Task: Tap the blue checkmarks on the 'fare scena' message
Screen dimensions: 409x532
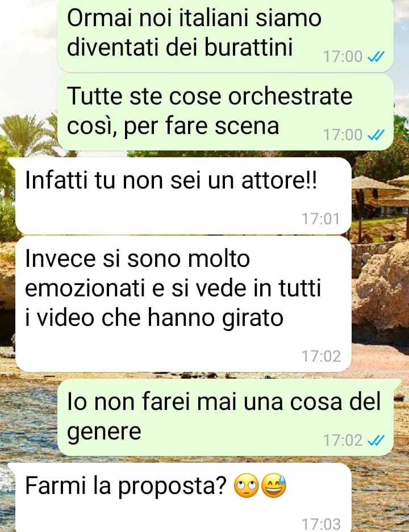Action: click(x=376, y=135)
